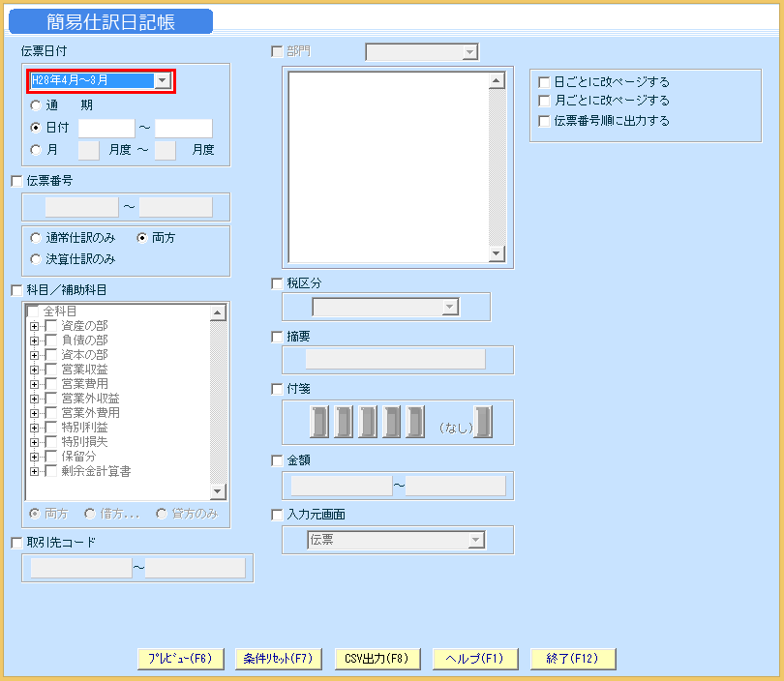Click the プレビュー(F6) button
Screen dimensions: 784x681
point(180,658)
